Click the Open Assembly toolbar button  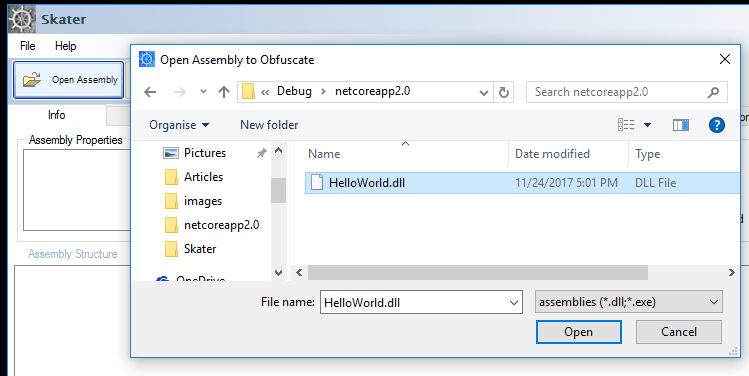pyautogui.click(x=68, y=80)
